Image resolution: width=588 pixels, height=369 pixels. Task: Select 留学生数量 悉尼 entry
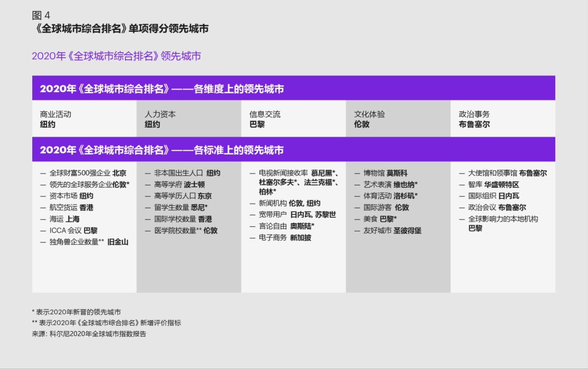tap(177, 207)
